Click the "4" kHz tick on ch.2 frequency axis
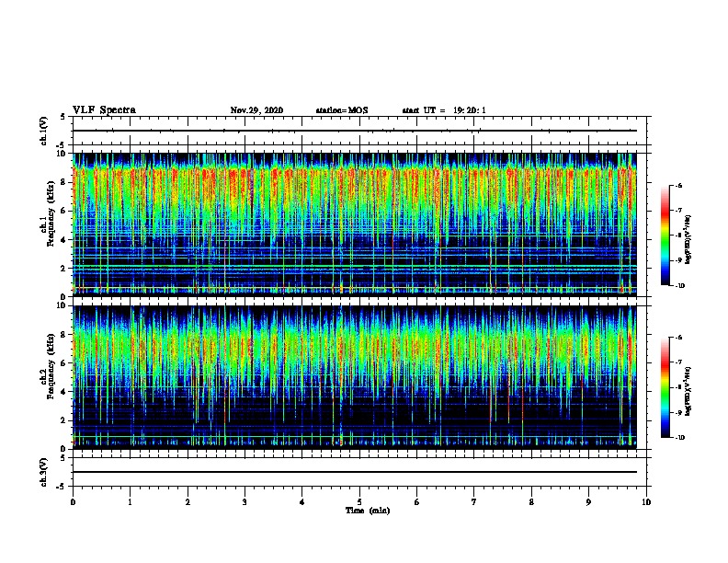 pos(64,392)
